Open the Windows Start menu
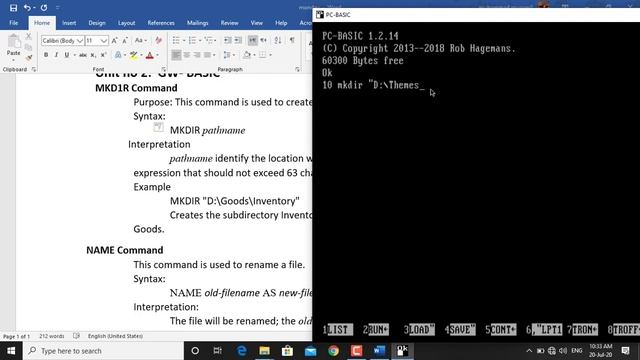This screenshot has width=640, height=360. click(x=11, y=351)
